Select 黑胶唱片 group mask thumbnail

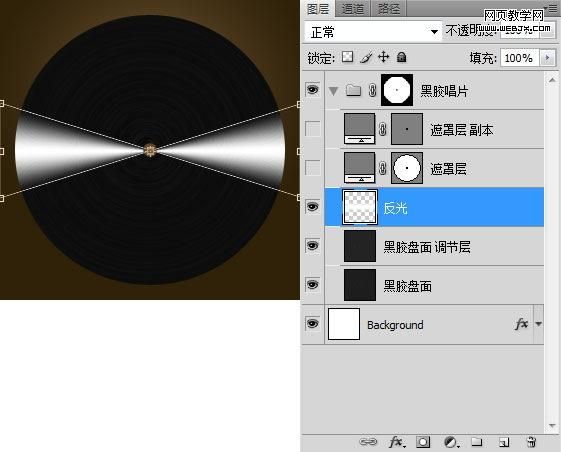[x=397, y=90]
